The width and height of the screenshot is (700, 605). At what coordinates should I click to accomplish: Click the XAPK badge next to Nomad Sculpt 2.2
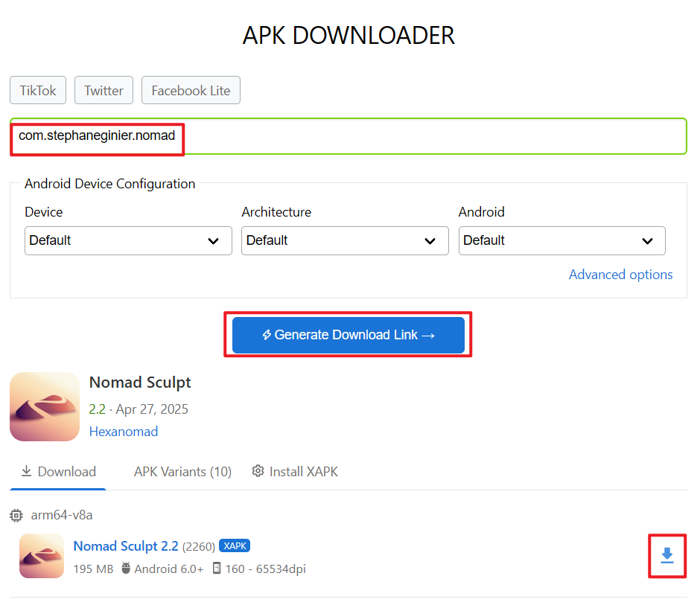(235, 545)
